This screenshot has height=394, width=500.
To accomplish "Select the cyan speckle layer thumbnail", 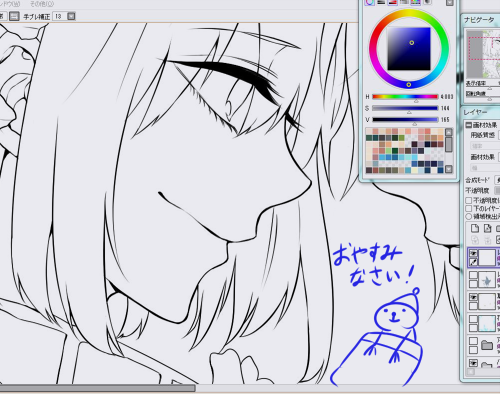I will point(487,323).
